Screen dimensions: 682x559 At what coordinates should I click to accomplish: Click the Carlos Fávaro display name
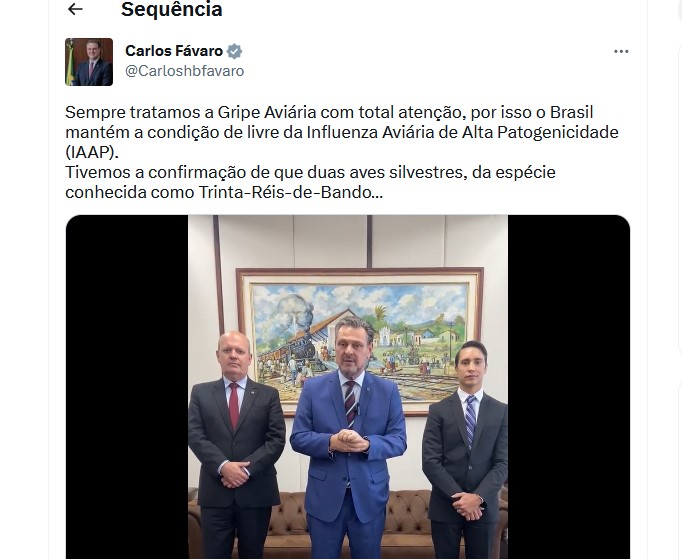pos(174,51)
